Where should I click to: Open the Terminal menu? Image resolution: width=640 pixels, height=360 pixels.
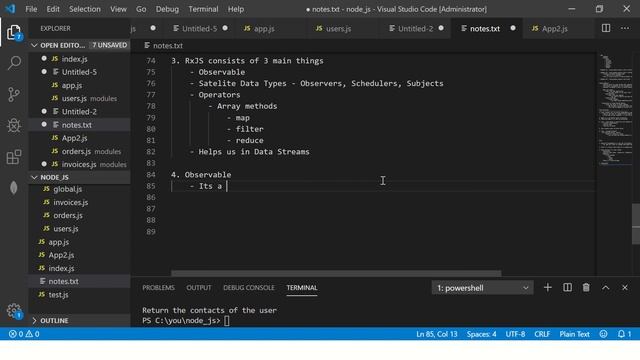click(x=203, y=9)
